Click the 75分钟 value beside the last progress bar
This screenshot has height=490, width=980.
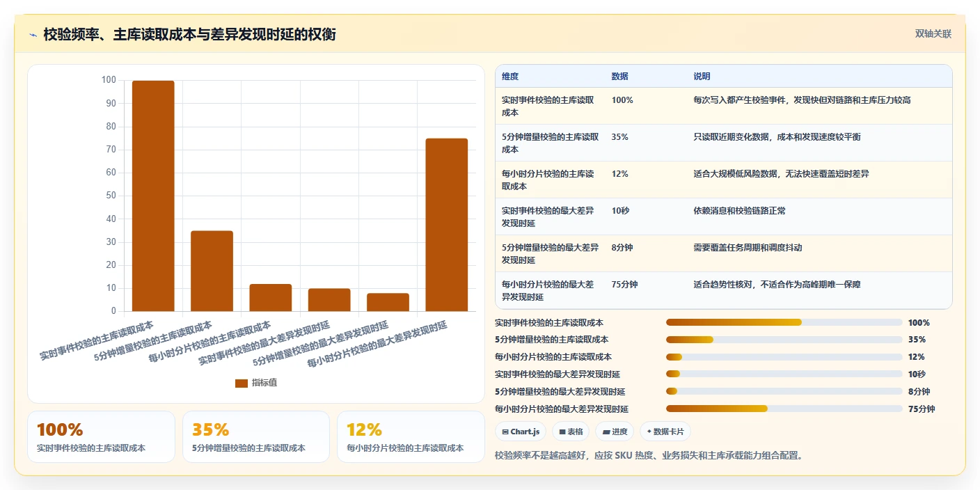[922, 409]
